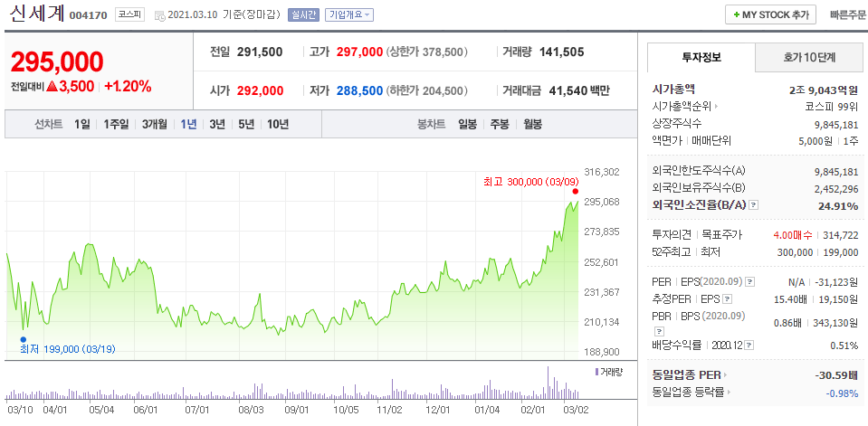This screenshot has width=868, height=426.
Task: Click the 실시간 badge button
Action: (303, 15)
